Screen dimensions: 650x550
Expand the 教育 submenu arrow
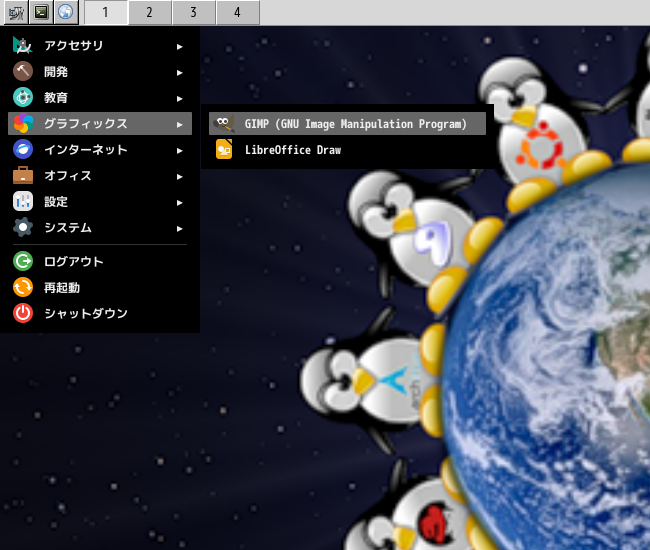179,99
